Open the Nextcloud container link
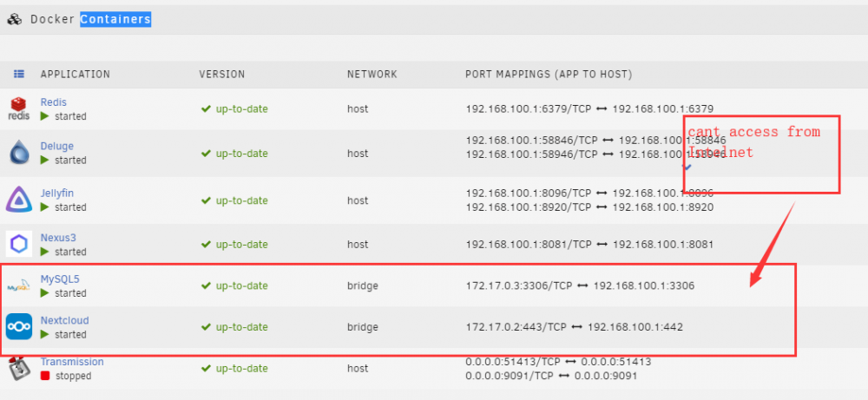This screenshot has width=868, height=400. coord(64,320)
